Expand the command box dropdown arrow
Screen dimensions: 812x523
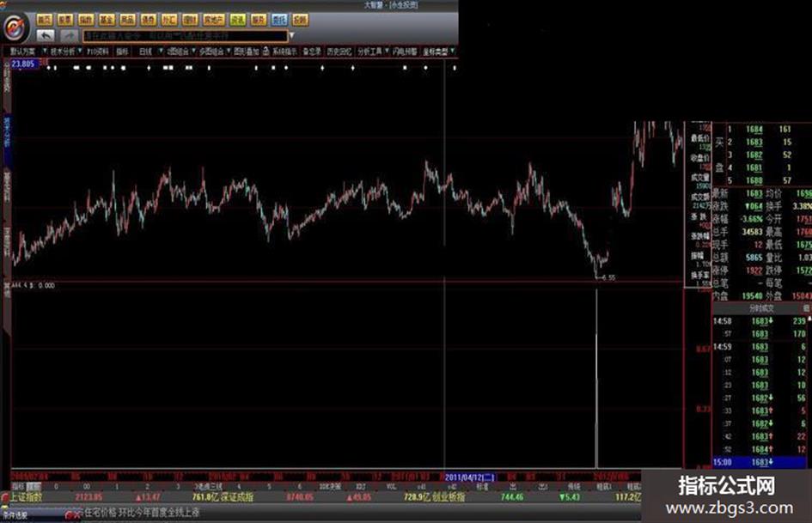pyautogui.click(x=292, y=36)
